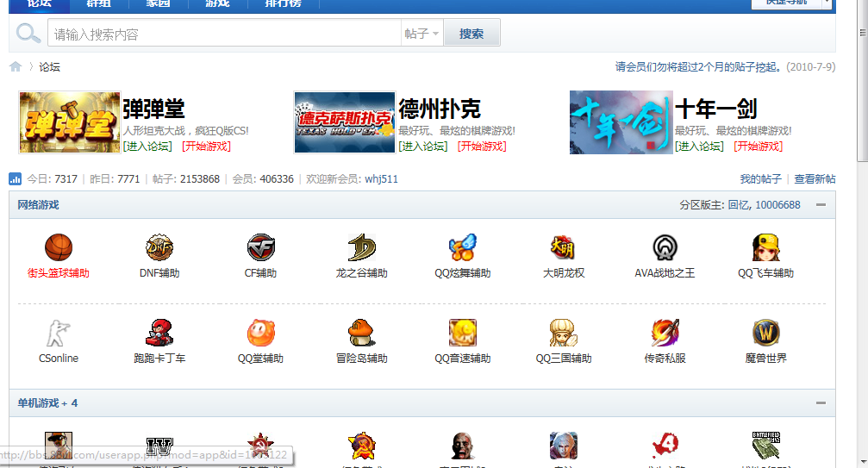Collapse the 单机游戏 section

point(821,402)
